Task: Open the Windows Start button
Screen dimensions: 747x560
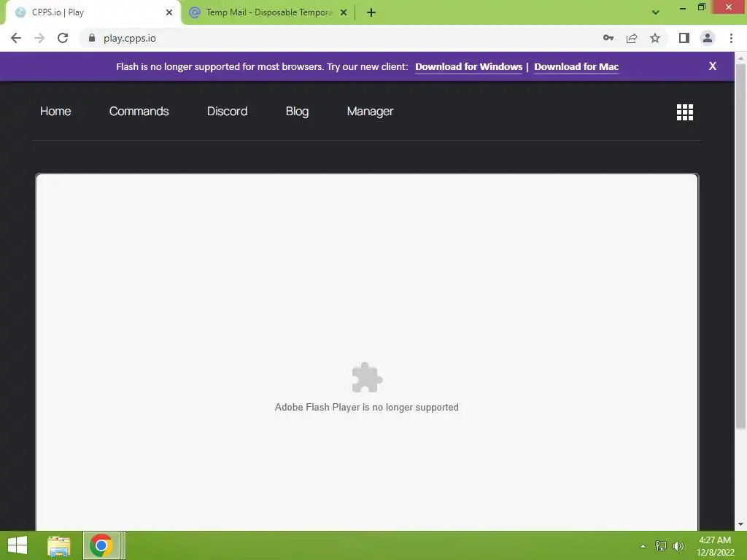Action: (x=18, y=545)
